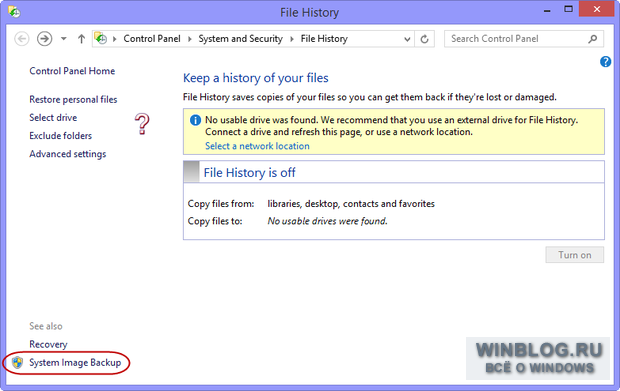Image resolution: width=620 pixels, height=391 pixels.
Task: Click File History breadcrumb segment
Action: [324, 39]
